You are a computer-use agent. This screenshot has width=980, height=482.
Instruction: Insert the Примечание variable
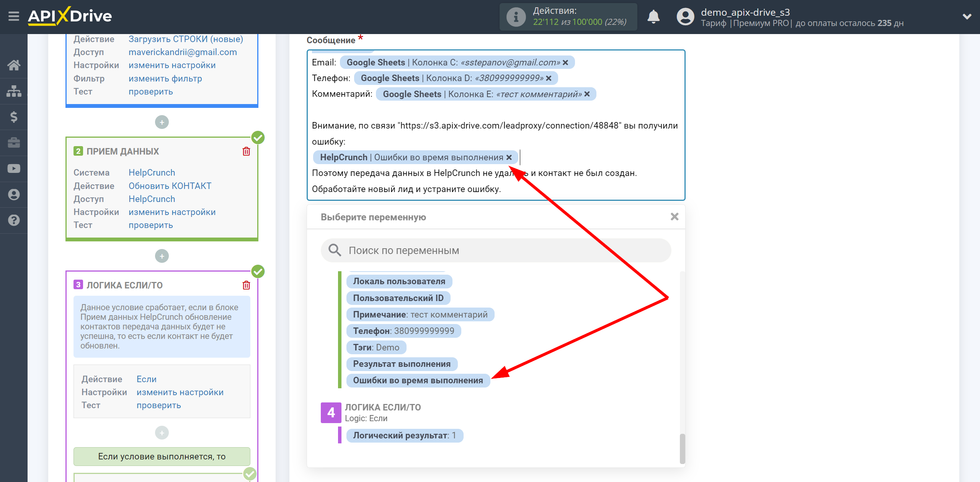[x=420, y=314]
